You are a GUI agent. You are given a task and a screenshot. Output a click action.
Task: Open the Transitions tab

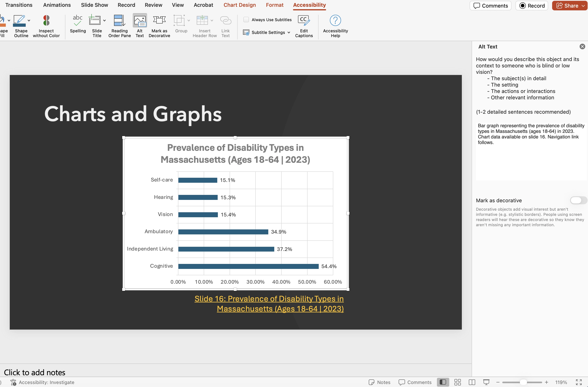click(x=19, y=5)
